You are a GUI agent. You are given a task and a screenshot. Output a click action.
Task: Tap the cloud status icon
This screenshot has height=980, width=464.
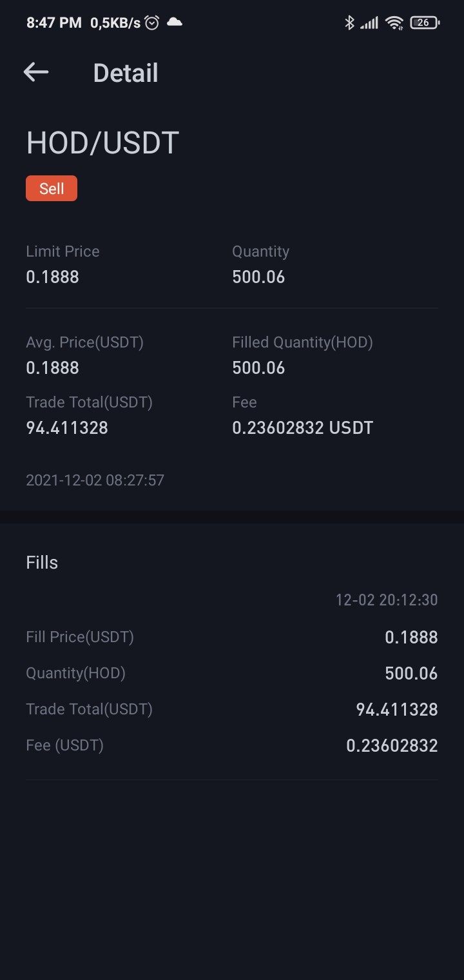[x=174, y=22]
